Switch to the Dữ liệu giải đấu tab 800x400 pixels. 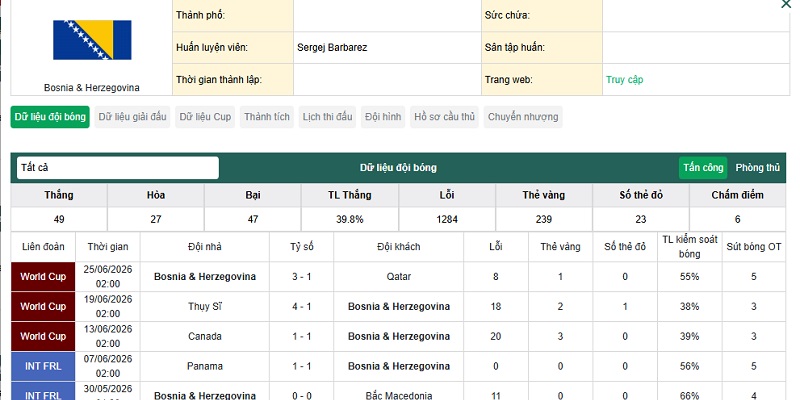tap(133, 117)
